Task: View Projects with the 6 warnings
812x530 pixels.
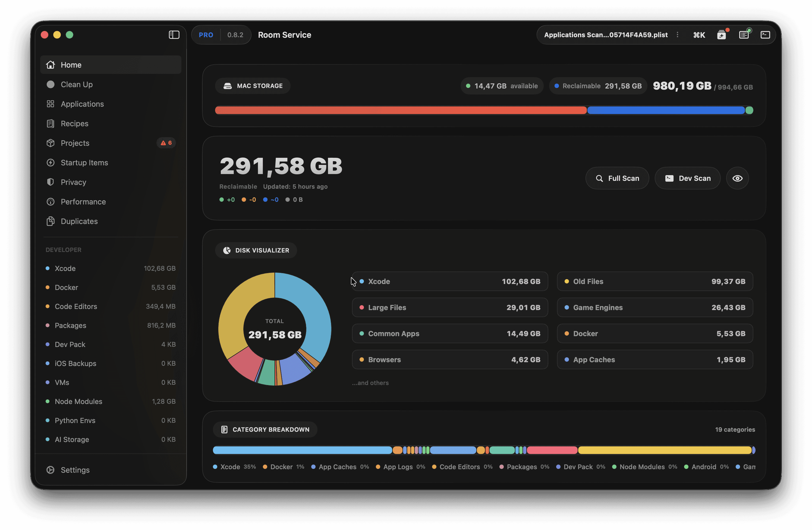Action: click(75, 143)
